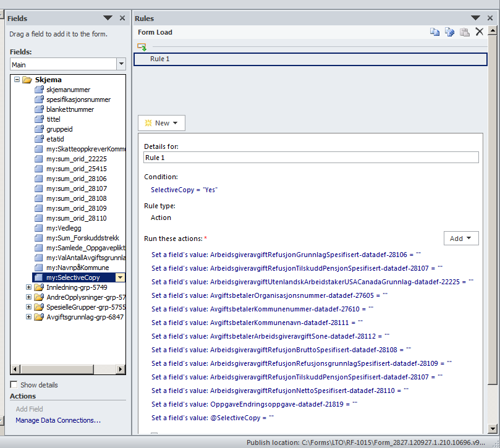
Task: Open action setting datadef-22225 field value
Action: click(x=313, y=282)
